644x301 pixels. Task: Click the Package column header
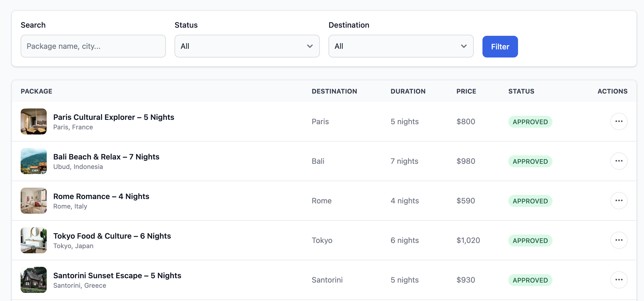tap(36, 91)
